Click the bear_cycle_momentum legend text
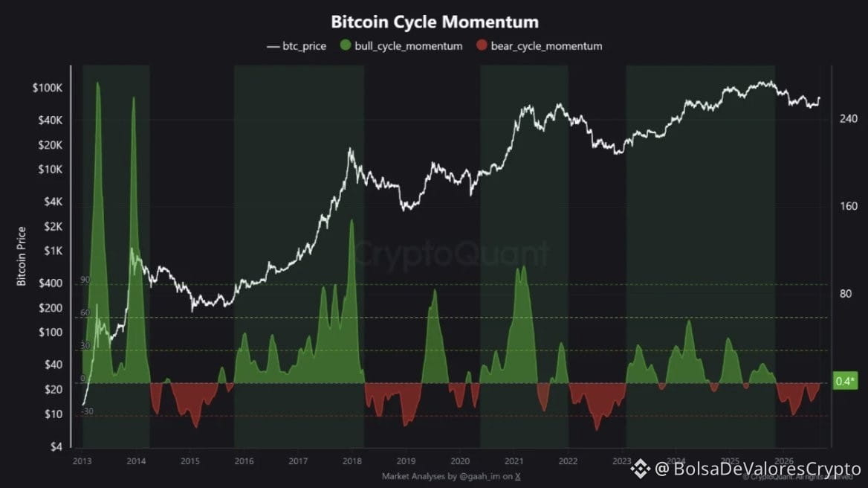Viewport: 868px width, 488px height. tap(546, 46)
